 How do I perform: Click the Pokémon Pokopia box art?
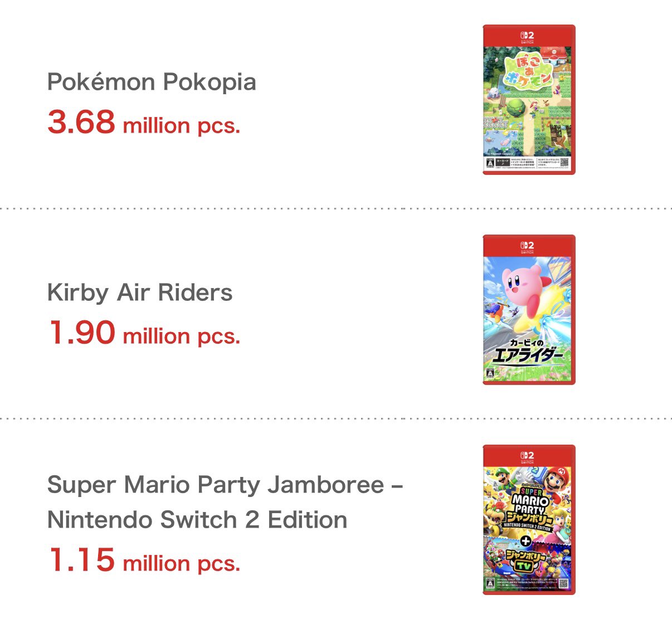[529, 100]
